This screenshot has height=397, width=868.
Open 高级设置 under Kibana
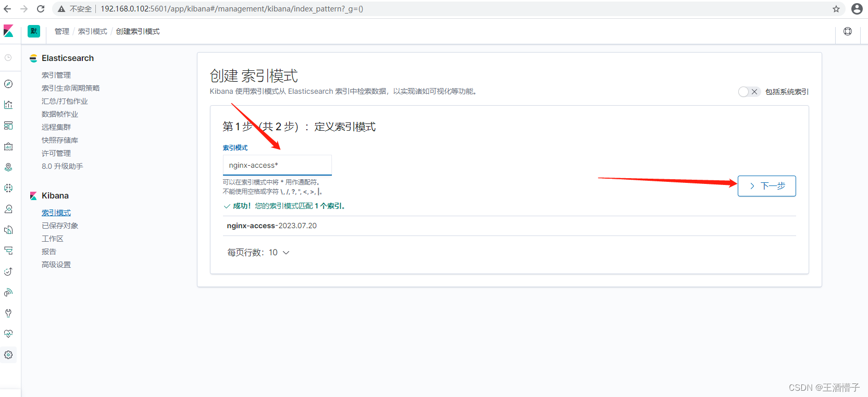tap(56, 265)
